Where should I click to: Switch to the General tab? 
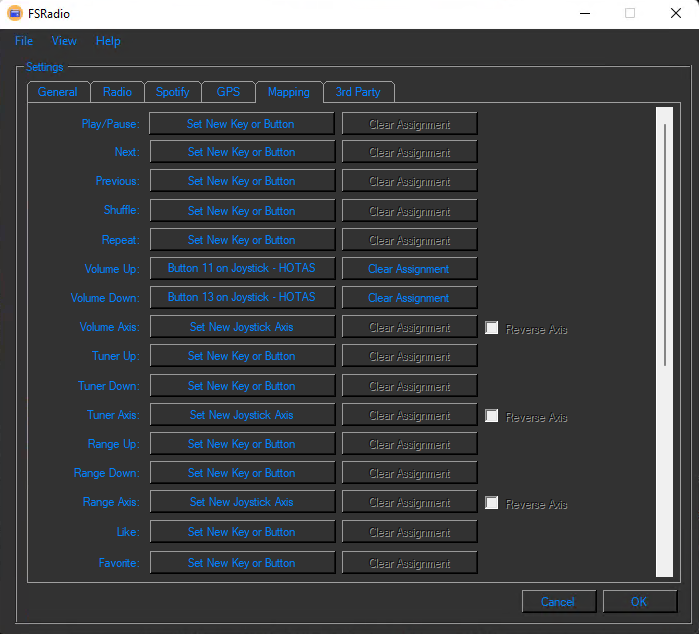point(58,92)
